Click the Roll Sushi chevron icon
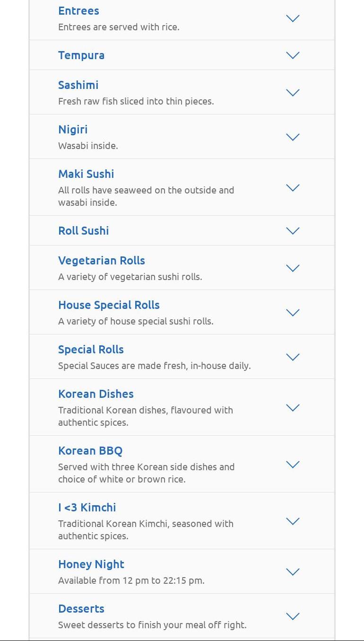This screenshot has width=364, height=641. 293,231
